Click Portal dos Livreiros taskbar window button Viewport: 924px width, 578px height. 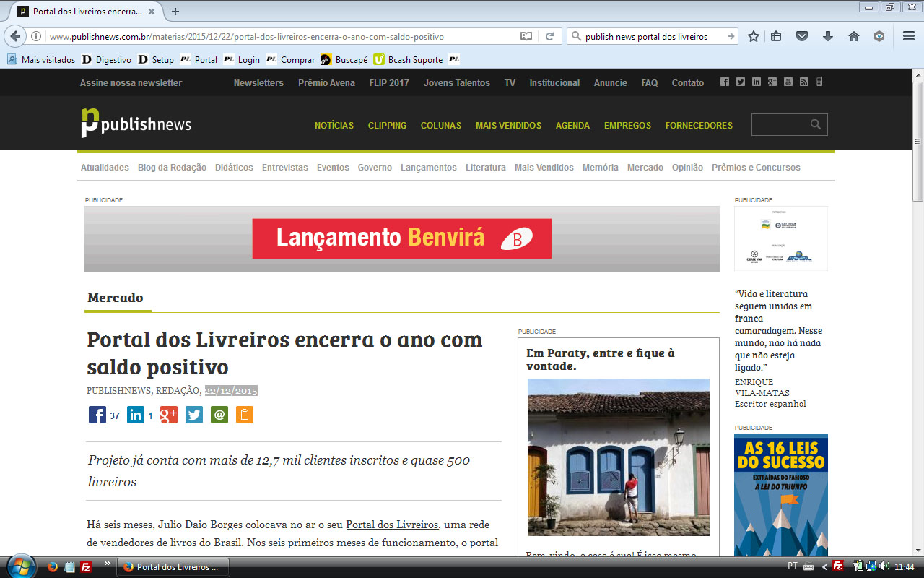173,567
